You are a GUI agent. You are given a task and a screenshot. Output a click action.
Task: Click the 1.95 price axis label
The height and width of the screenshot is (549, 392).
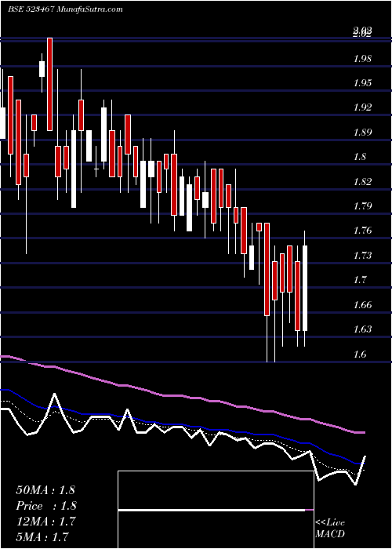(361, 82)
